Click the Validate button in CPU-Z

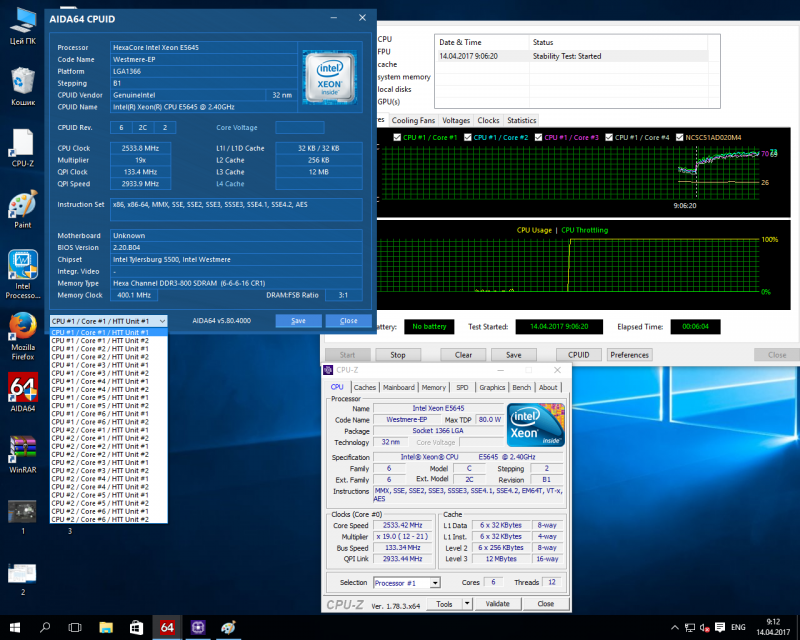pos(497,604)
